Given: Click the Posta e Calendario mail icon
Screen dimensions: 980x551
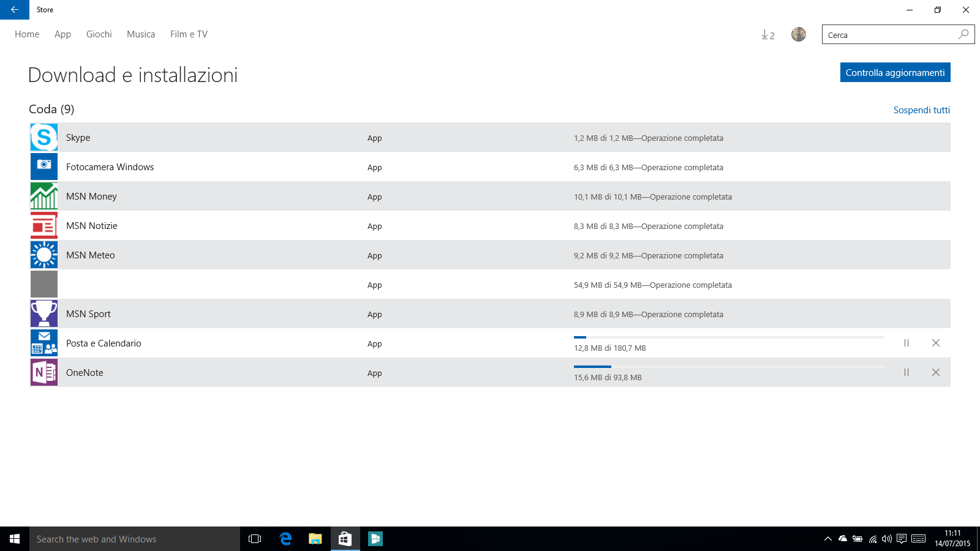Looking at the screenshot, I should pos(44,343).
